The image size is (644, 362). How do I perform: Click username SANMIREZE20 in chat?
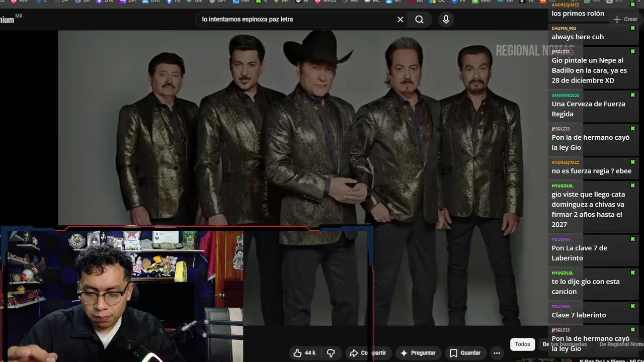coord(565,96)
